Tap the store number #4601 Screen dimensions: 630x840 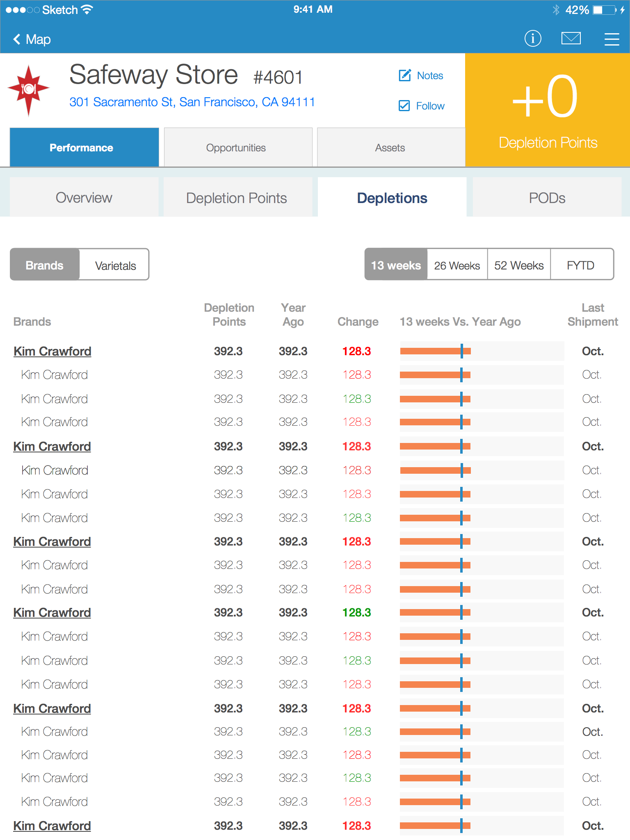(278, 77)
